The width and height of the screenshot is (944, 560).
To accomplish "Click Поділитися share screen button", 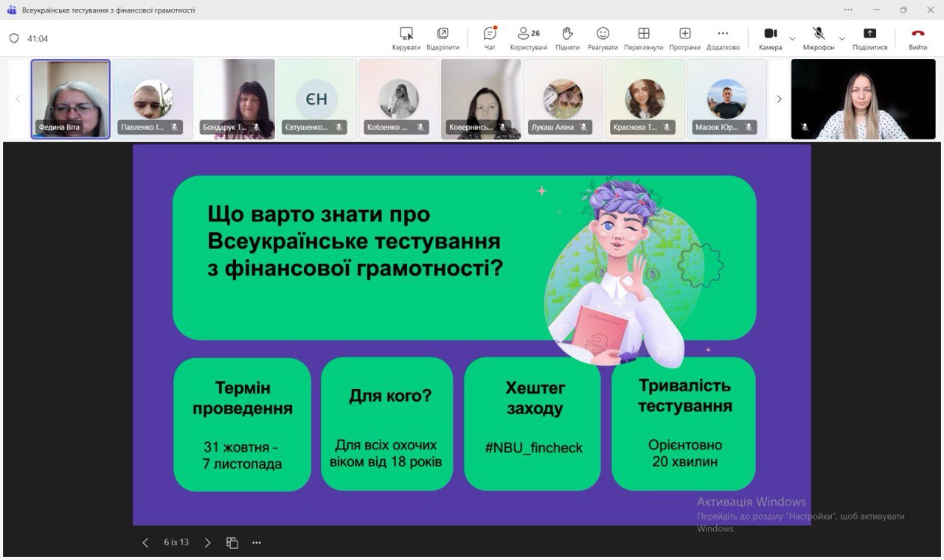I will tap(870, 38).
